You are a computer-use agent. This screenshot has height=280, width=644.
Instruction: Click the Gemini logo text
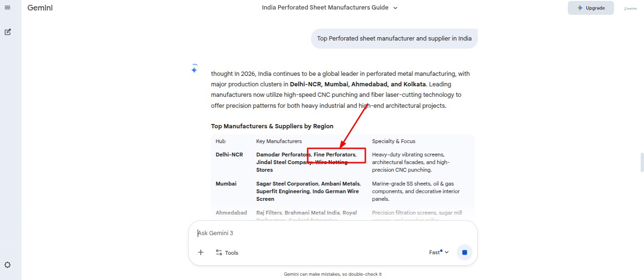click(x=40, y=8)
